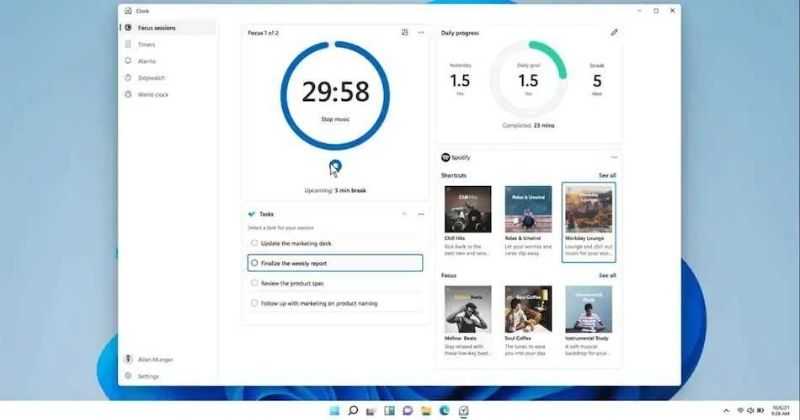Viewport: 800px width, 420px height.
Task: Check off Update the marketing deck task
Action: [x=254, y=243]
